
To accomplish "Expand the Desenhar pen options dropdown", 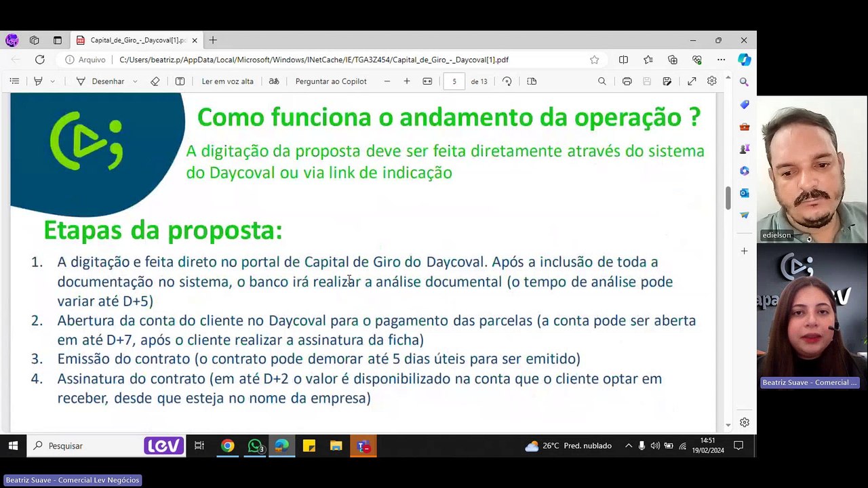I will coord(135,81).
